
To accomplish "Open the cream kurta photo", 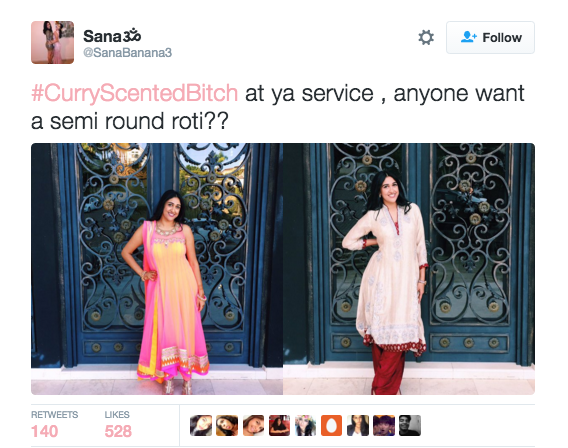I will pos(409,269).
